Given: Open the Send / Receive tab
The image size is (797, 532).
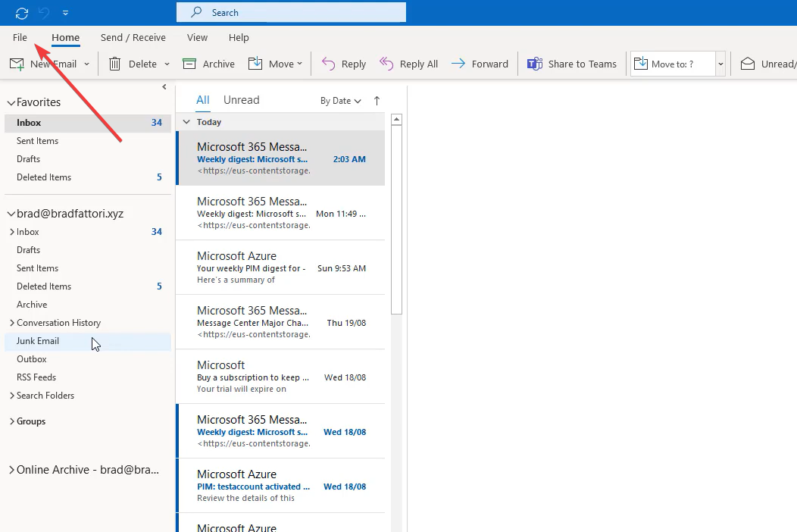Looking at the screenshot, I should click(133, 38).
